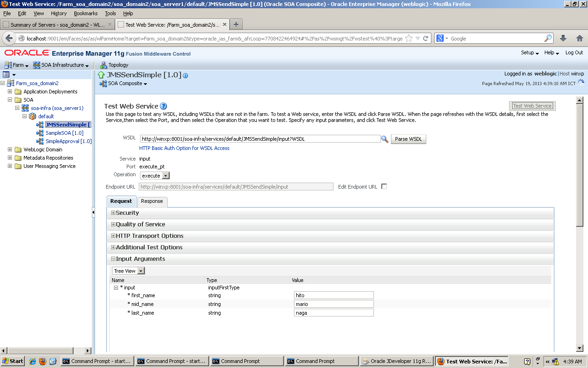
Task: Enable the Edit Endpoint URL checkbox
Action: point(384,186)
